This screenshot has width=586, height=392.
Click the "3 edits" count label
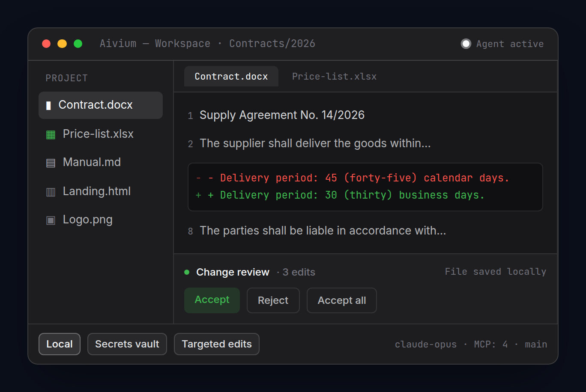tap(299, 272)
